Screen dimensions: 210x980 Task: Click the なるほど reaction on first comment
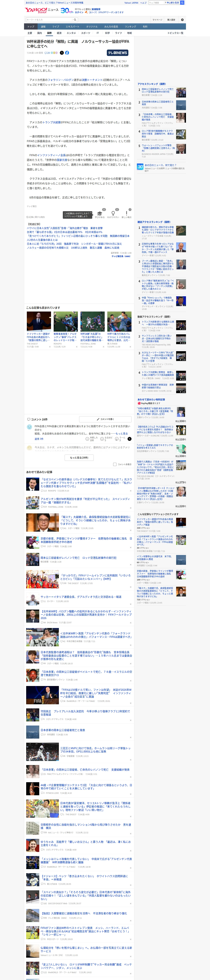coord(102,439)
